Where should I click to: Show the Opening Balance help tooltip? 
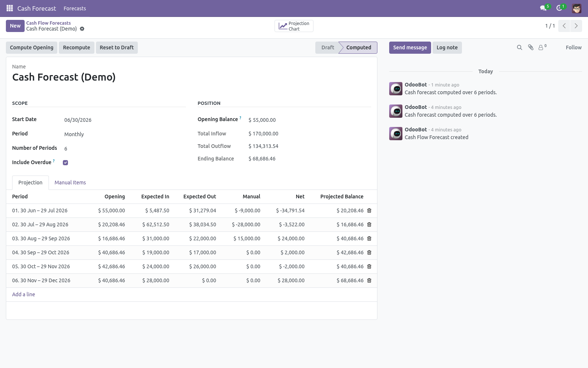coord(240,118)
